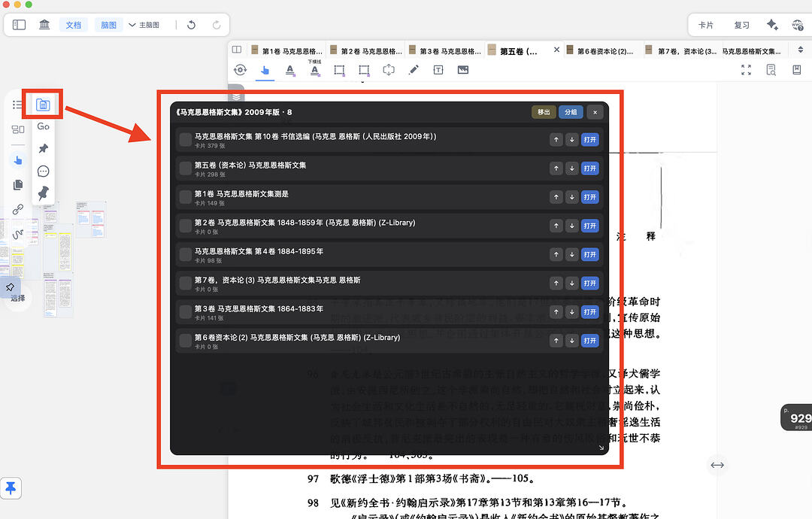
Task: Expand the tab list stepper at far right
Action: (x=801, y=50)
